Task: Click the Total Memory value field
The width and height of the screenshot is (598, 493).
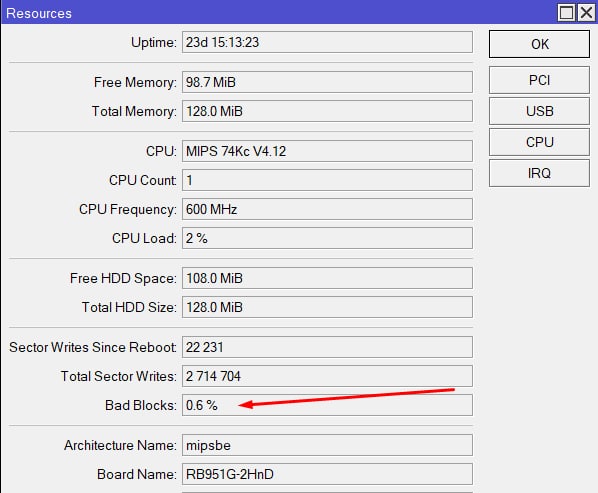Action: 327,111
